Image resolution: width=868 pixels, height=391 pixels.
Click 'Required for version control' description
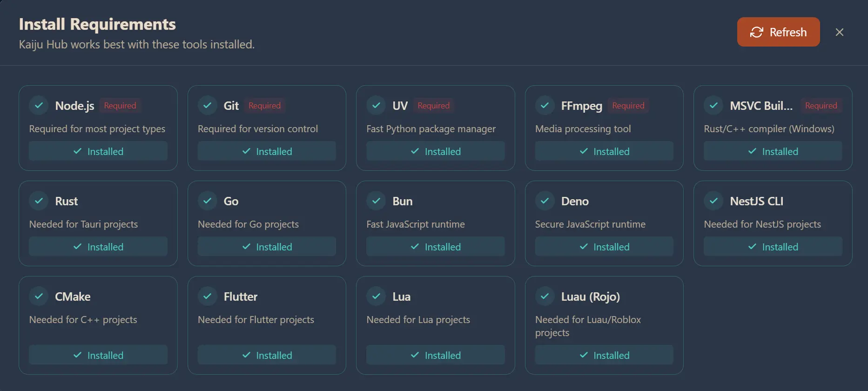pyautogui.click(x=258, y=129)
